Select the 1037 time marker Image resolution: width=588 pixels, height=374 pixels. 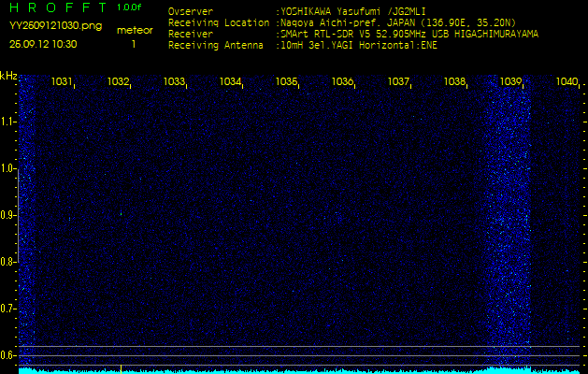(398, 82)
